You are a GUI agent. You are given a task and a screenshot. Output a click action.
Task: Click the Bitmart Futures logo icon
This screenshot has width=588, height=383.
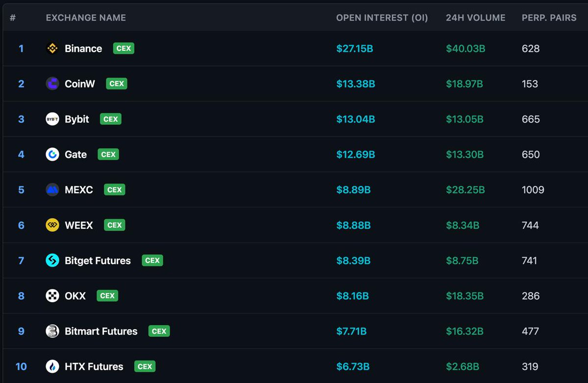point(52,331)
